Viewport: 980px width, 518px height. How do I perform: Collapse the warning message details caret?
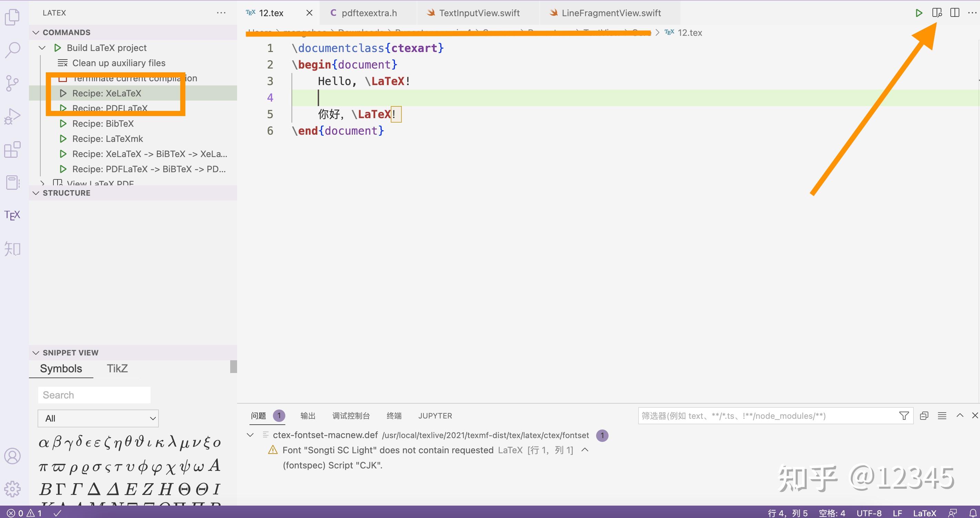pyautogui.click(x=585, y=450)
